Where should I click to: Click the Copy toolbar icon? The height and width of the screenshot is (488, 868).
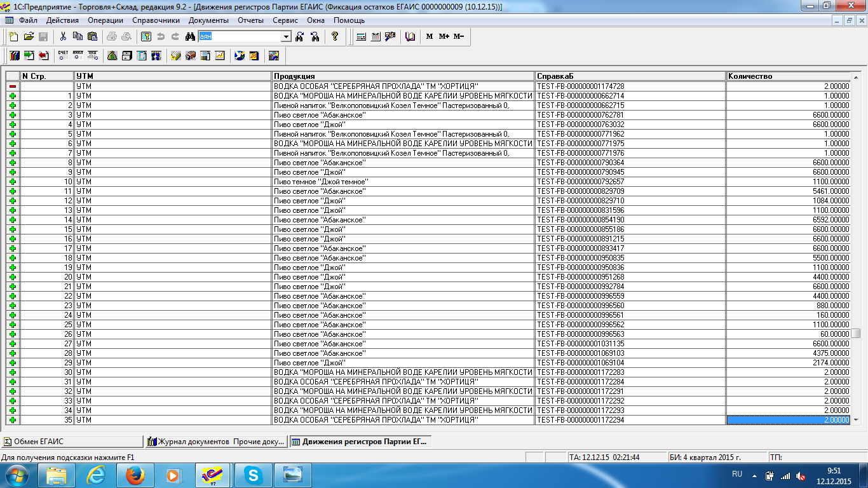point(78,37)
